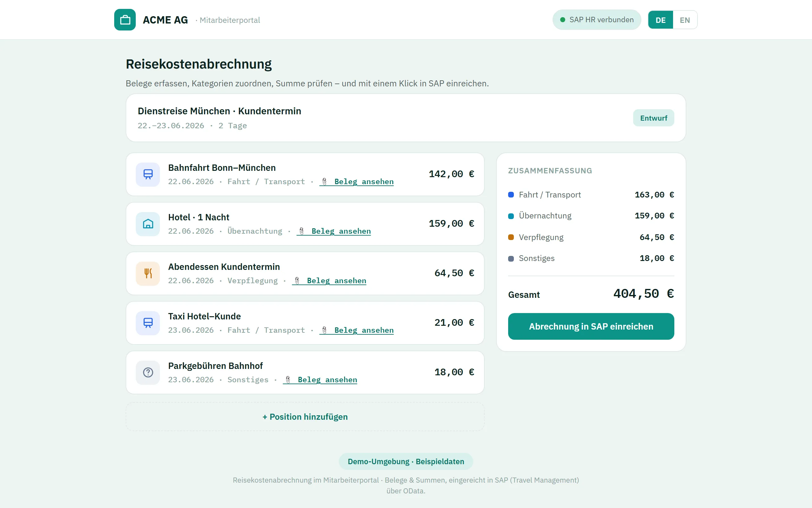View receipt for Hotel 1 Nacht
Screen dimensions: 812x508
(x=334, y=231)
